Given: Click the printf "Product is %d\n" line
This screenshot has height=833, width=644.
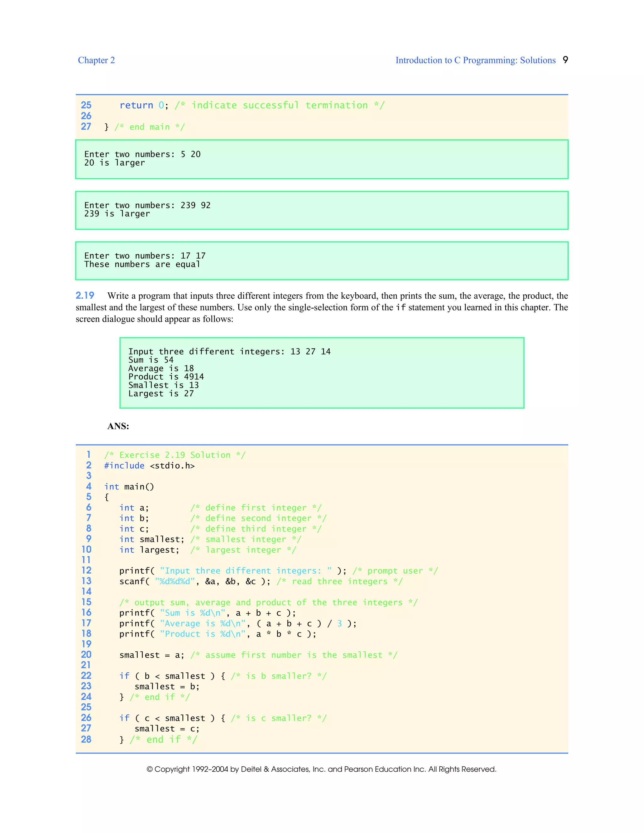Looking at the screenshot, I should [x=218, y=634].
